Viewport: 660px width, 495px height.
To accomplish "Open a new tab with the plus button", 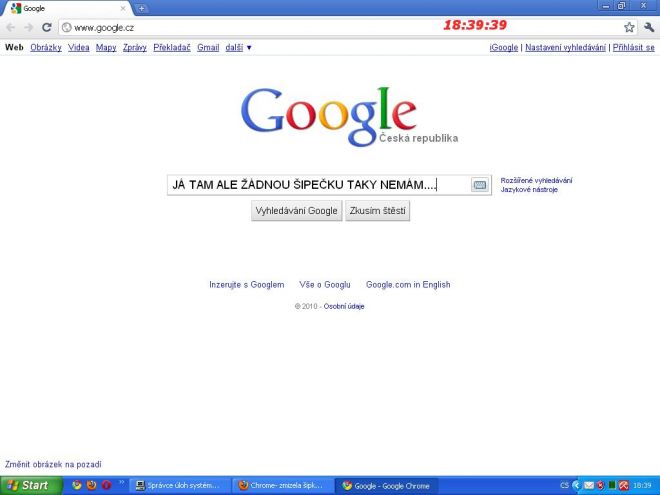I will pyautogui.click(x=142, y=8).
